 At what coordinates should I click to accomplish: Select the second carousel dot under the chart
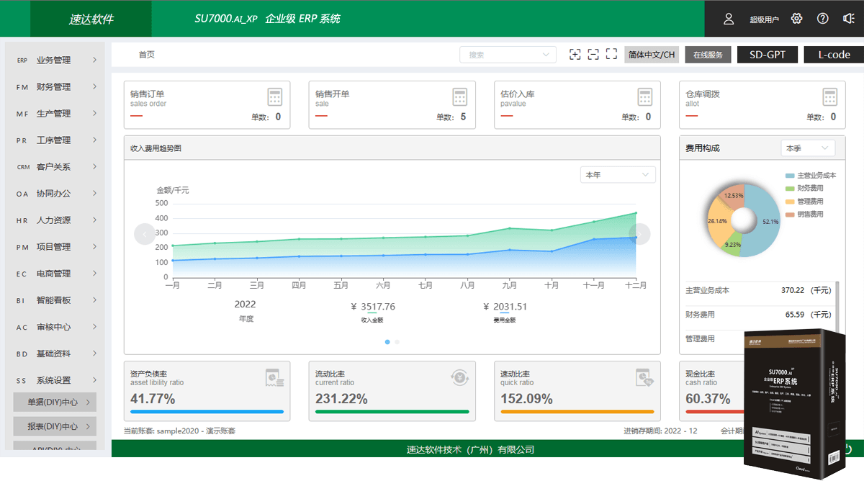[396, 342]
